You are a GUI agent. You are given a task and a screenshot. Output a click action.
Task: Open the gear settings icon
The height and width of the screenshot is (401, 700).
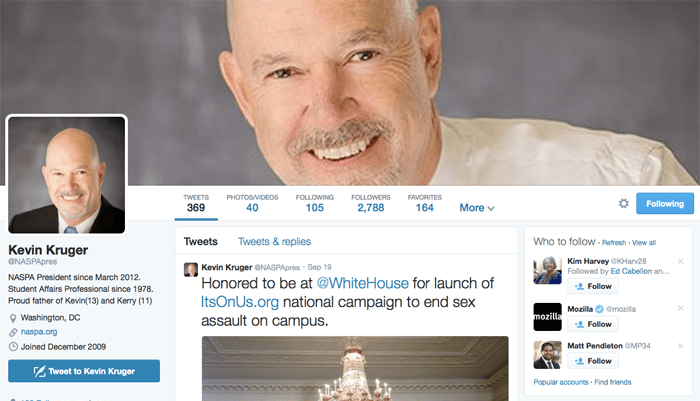click(624, 204)
